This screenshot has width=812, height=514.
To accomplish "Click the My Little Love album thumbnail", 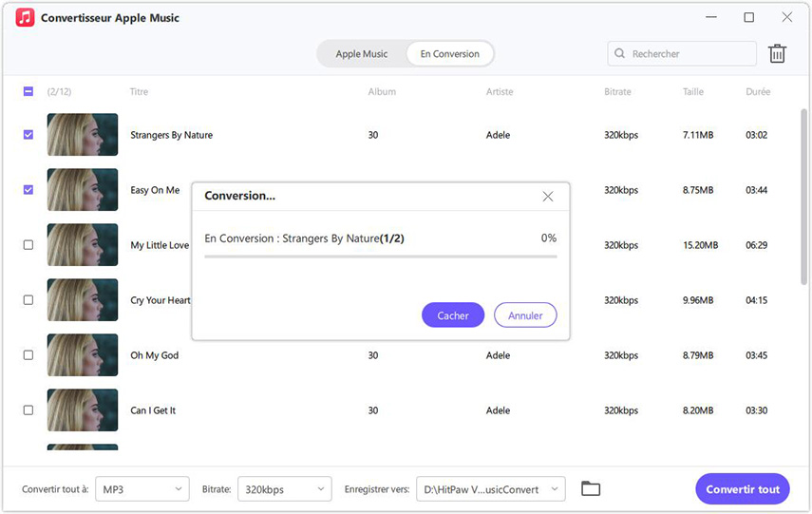I will [x=83, y=244].
